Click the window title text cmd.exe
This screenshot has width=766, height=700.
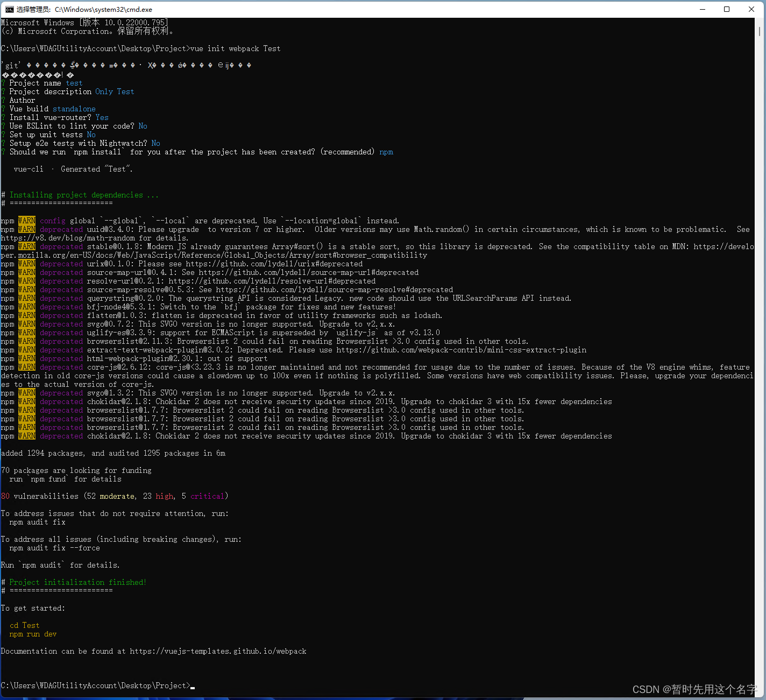(x=103, y=9)
